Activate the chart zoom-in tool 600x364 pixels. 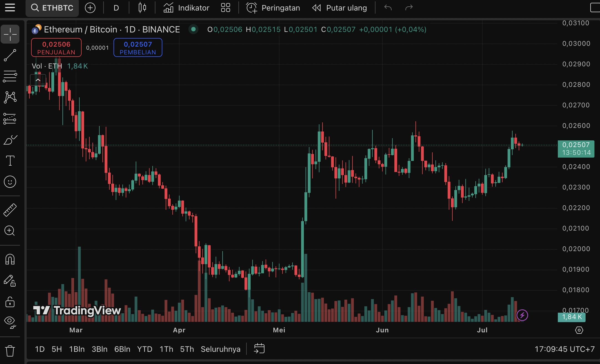pos(10,231)
